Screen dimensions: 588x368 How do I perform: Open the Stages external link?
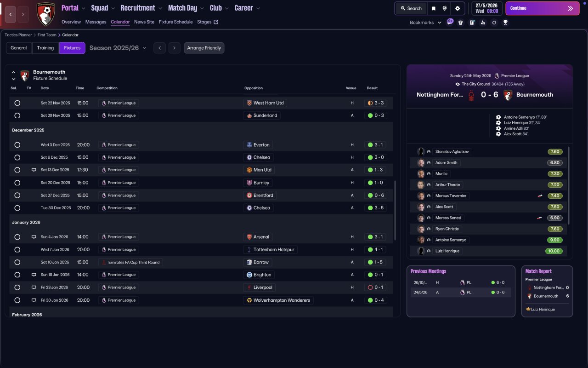coord(208,22)
